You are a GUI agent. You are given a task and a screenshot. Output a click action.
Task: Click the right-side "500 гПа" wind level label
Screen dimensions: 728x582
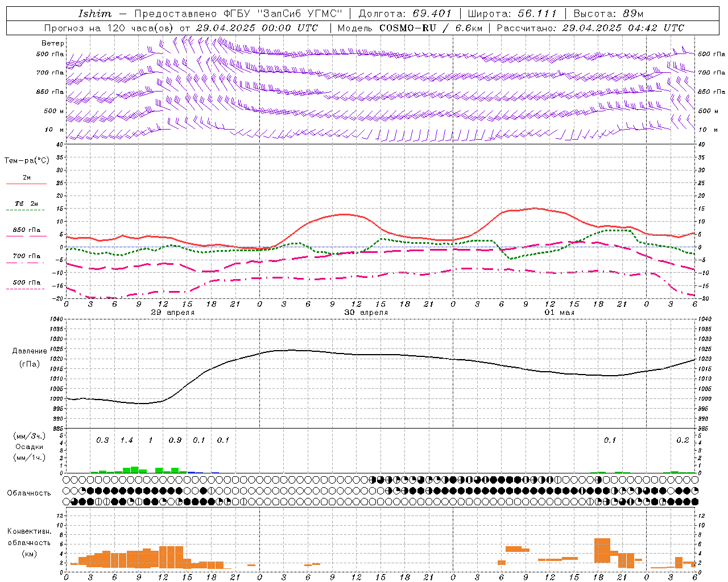tap(712, 54)
